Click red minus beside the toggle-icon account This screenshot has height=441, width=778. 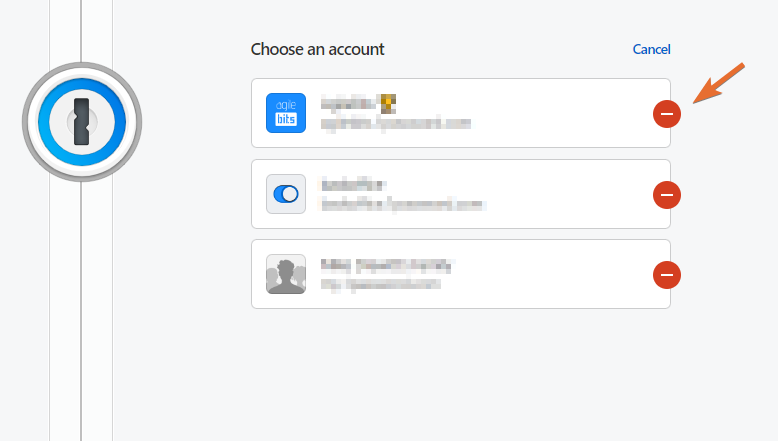[667, 194]
